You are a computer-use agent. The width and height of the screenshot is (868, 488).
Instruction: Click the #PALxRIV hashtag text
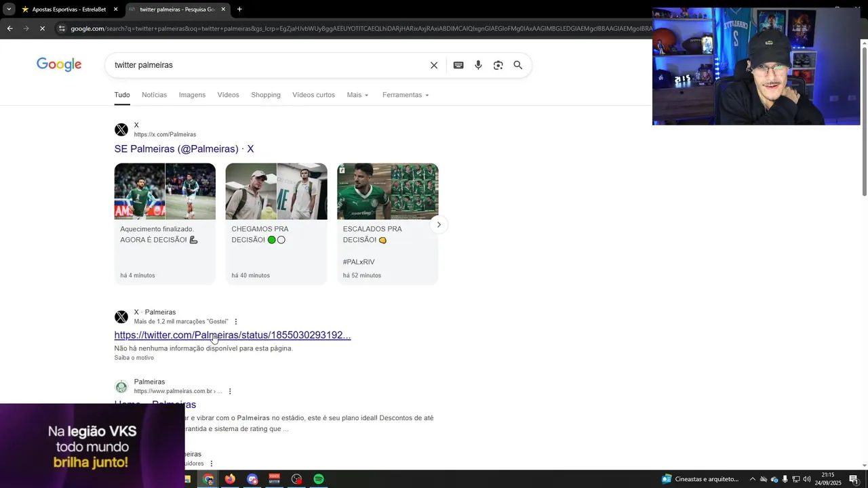click(x=359, y=262)
